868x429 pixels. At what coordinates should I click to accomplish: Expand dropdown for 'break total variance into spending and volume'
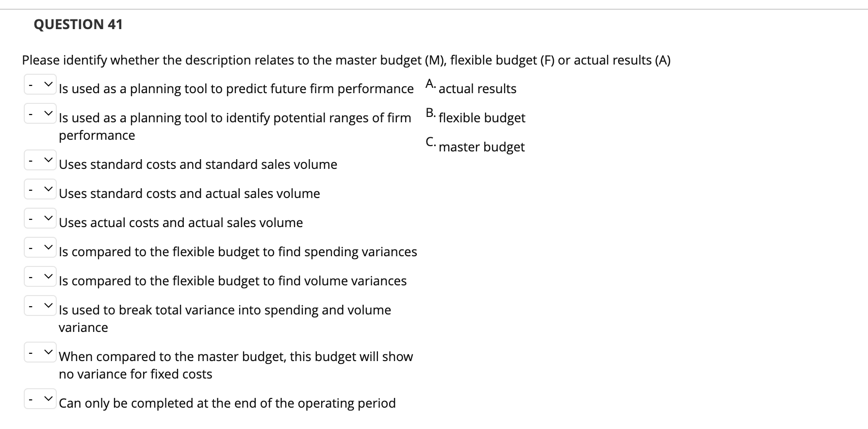coord(40,306)
